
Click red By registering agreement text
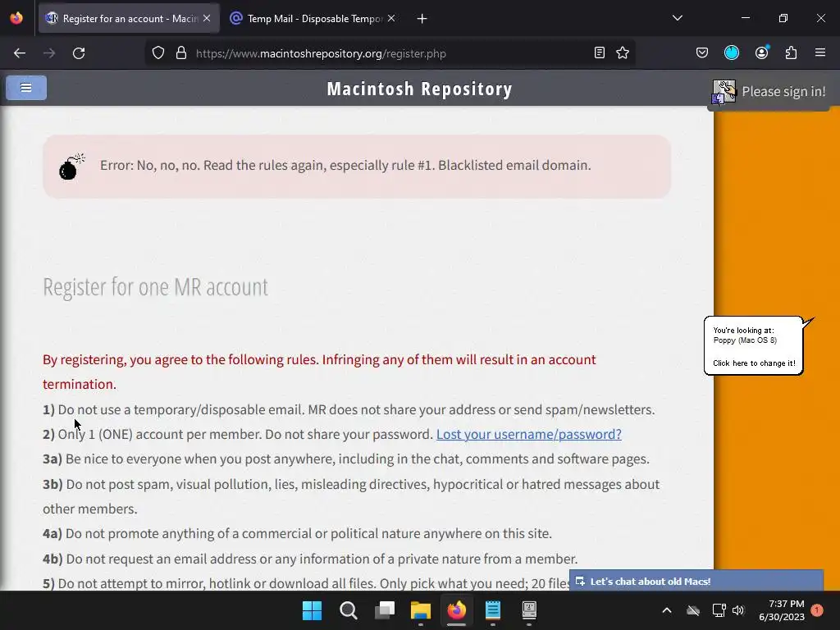coord(319,372)
